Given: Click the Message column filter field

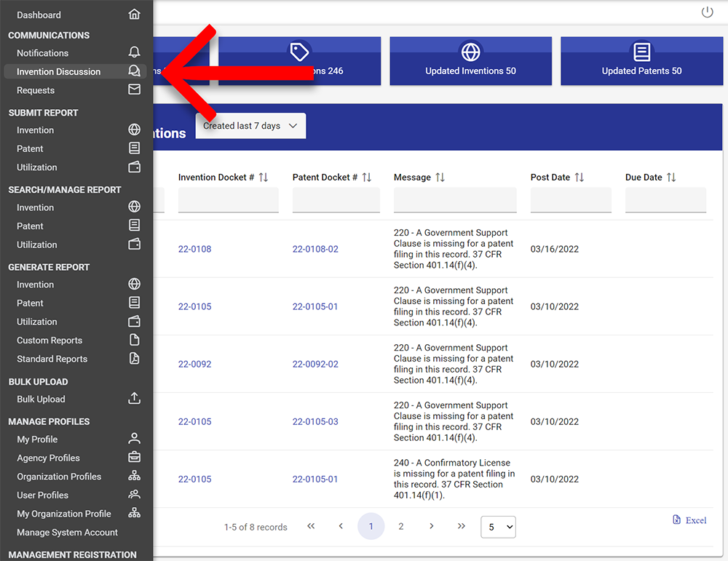Looking at the screenshot, I should pyautogui.click(x=455, y=199).
